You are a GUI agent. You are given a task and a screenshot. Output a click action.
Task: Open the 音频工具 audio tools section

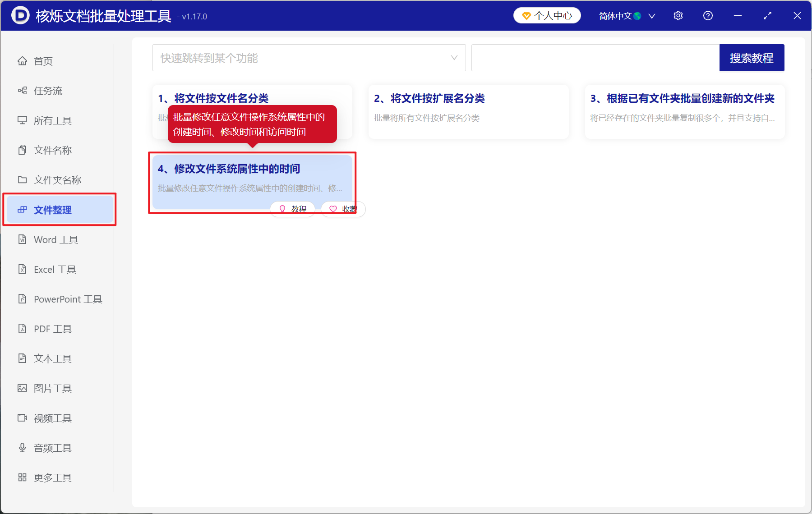[52, 448]
